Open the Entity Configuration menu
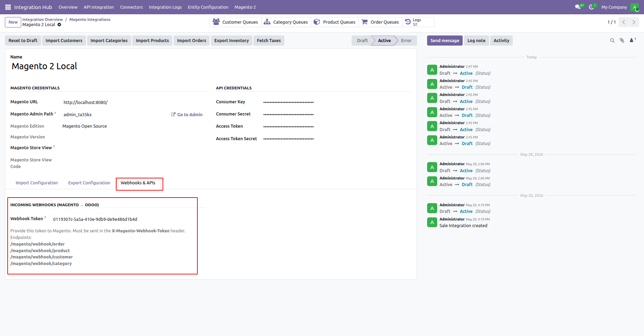644x336 pixels. tap(208, 7)
